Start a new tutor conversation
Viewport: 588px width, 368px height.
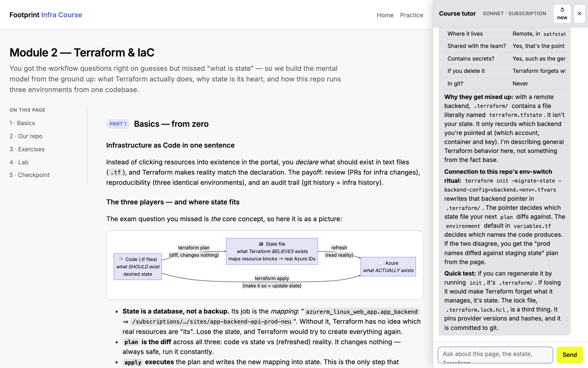[562, 13]
